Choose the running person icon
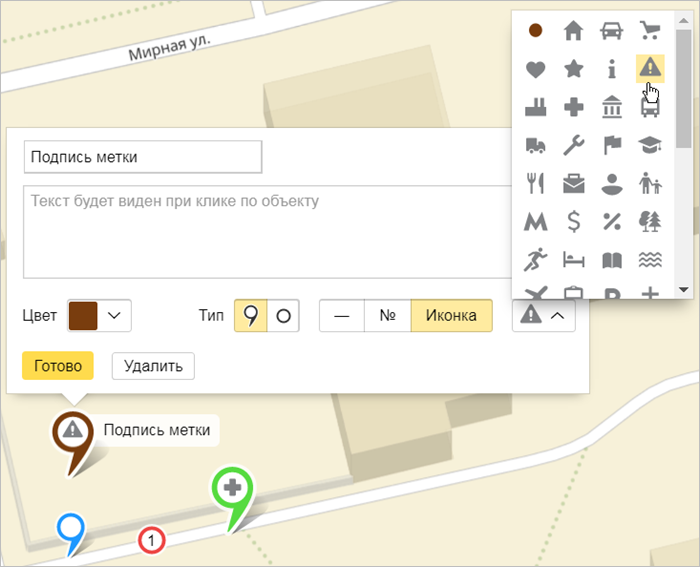 (535, 261)
